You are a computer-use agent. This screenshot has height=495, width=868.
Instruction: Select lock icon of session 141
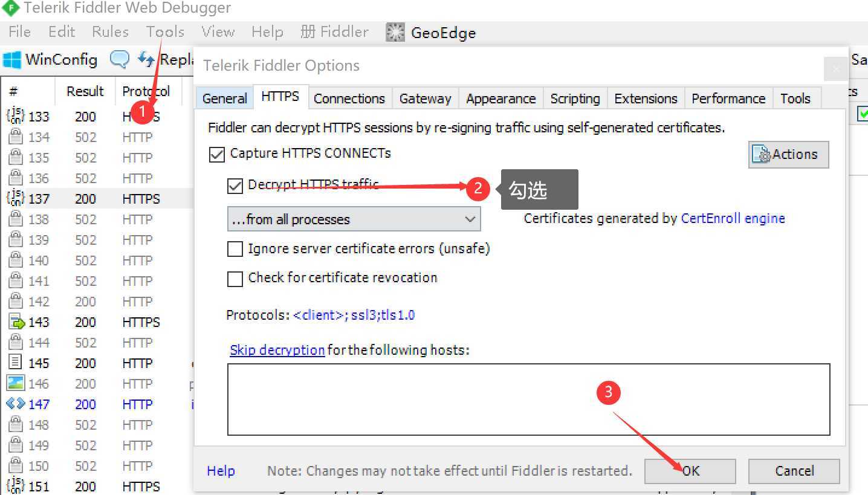[16, 280]
